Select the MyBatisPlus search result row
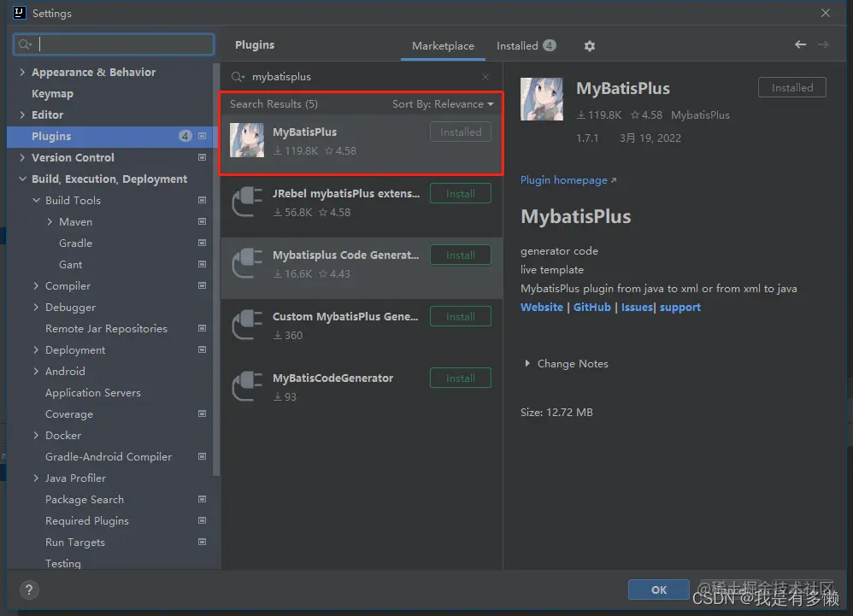 pyautogui.click(x=362, y=144)
